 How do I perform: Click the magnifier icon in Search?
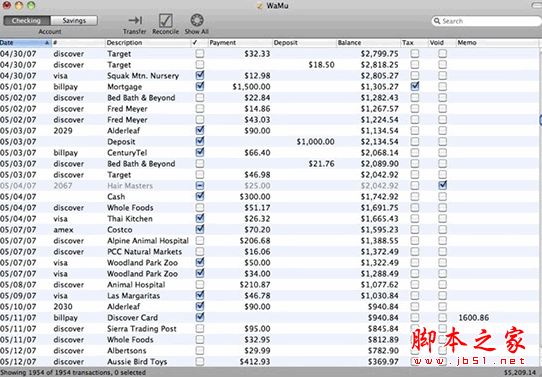(x=437, y=21)
